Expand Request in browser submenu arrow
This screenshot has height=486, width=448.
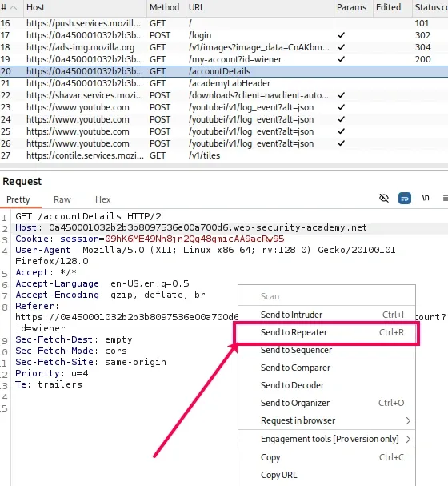click(x=408, y=420)
